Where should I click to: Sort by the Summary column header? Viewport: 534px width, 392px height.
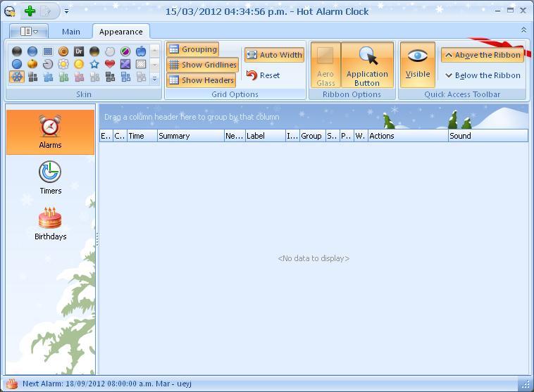191,136
